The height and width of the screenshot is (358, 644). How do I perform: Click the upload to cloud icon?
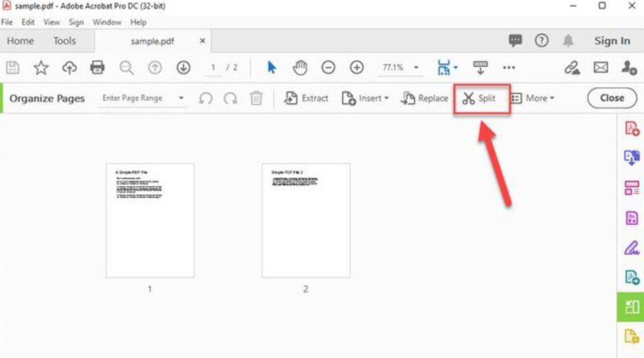click(x=70, y=67)
